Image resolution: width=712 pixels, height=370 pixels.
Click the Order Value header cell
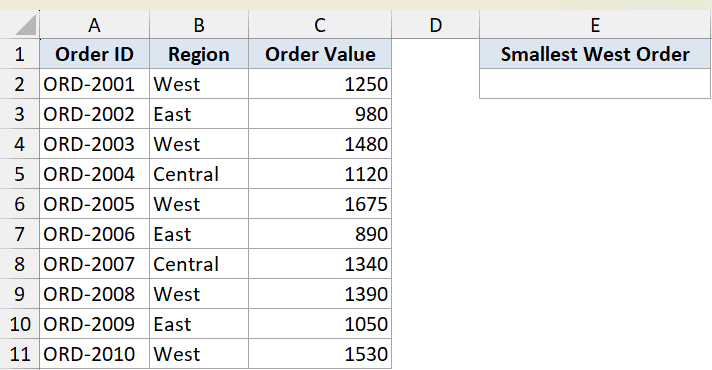[320, 54]
